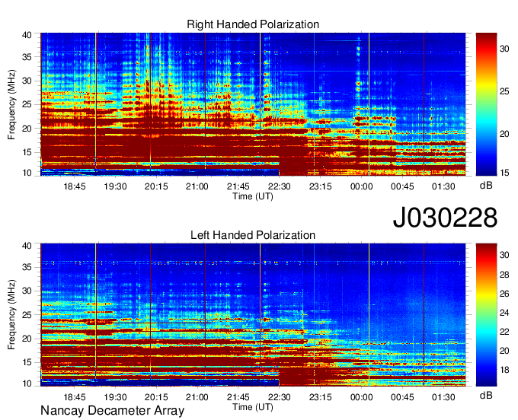The height and width of the screenshot is (420, 518).
Task: Click the Frequency (MHz) axis label of top plot
Action: point(11,104)
